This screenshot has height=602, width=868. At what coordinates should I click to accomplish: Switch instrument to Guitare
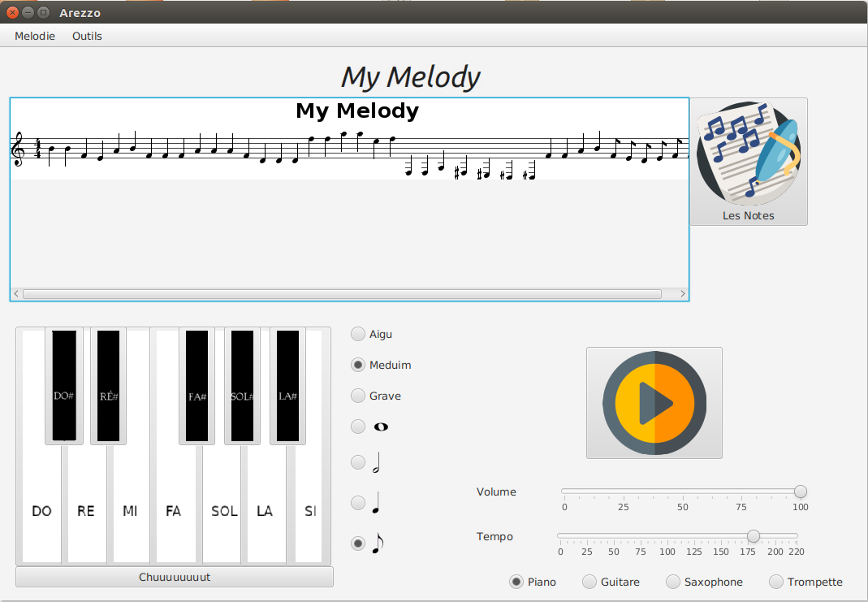(x=588, y=582)
